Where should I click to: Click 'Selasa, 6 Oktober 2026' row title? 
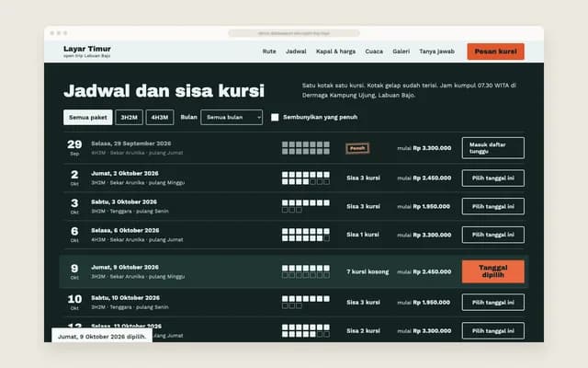coord(125,230)
